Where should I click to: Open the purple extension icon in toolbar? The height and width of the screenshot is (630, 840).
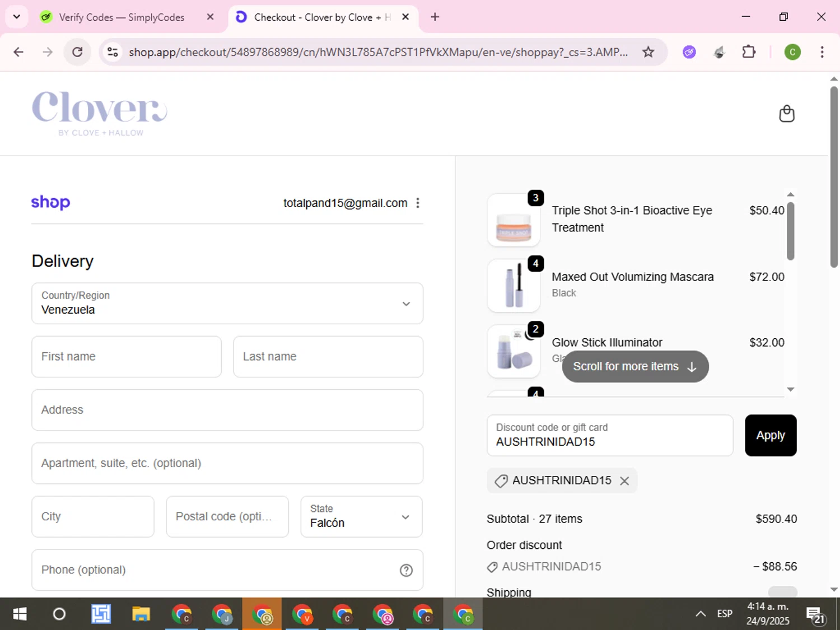689,52
